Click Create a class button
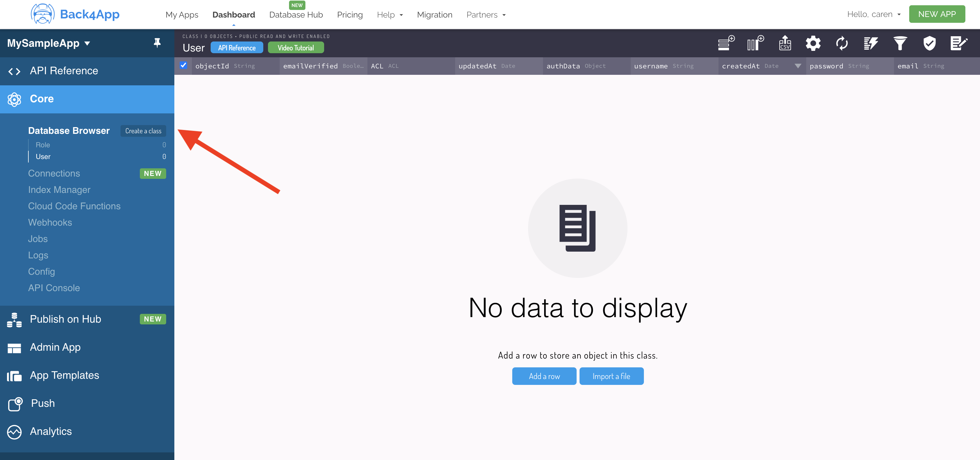This screenshot has height=460, width=980. pos(143,131)
